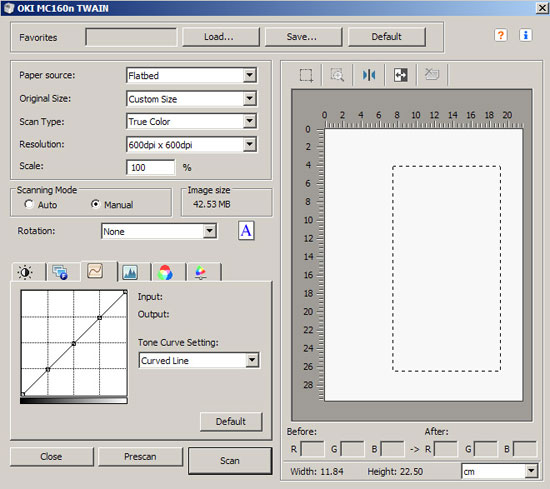This screenshot has width=550, height=489.
Task: Open the color balance circles tab
Action: pyautogui.click(x=165, y=272)
